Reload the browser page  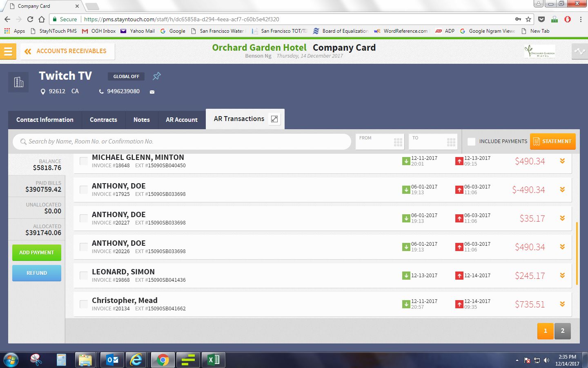click(30, 19)
